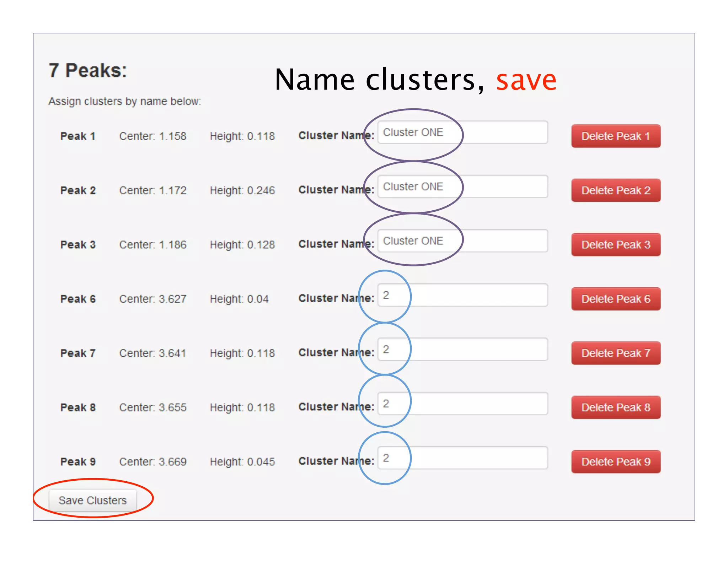Click the 'Center: 3.669' value
This screenshot has height=562, width=728.
(x=153, y=461)
